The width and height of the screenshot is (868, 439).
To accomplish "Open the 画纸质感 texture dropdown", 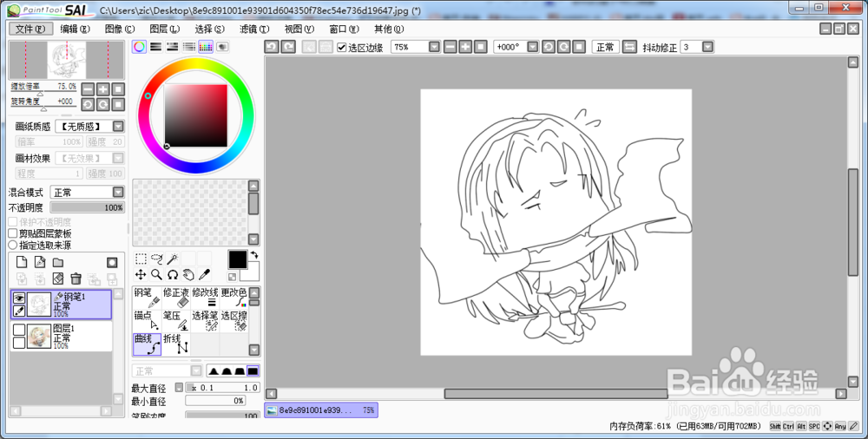I will point(118,126).
